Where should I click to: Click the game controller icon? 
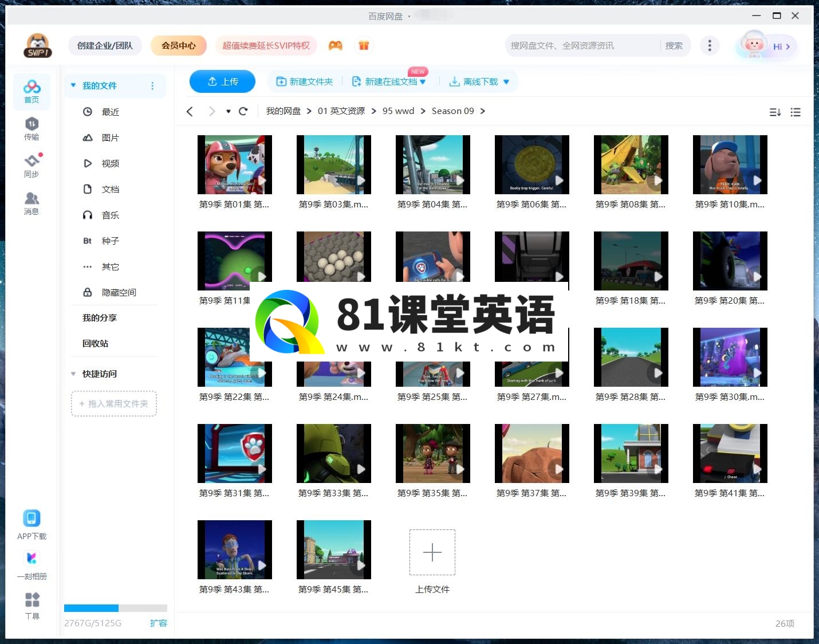(336, 45)
